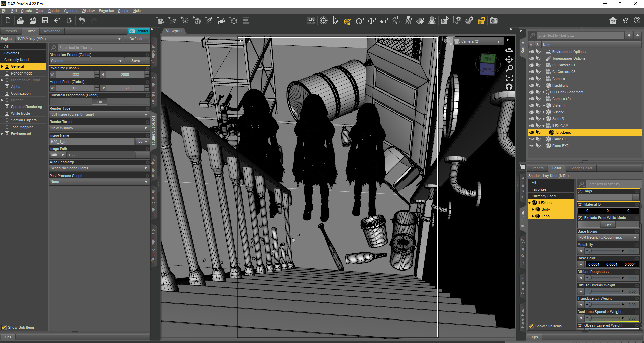
Task: Click the Image Name input field
Action: 92,142
